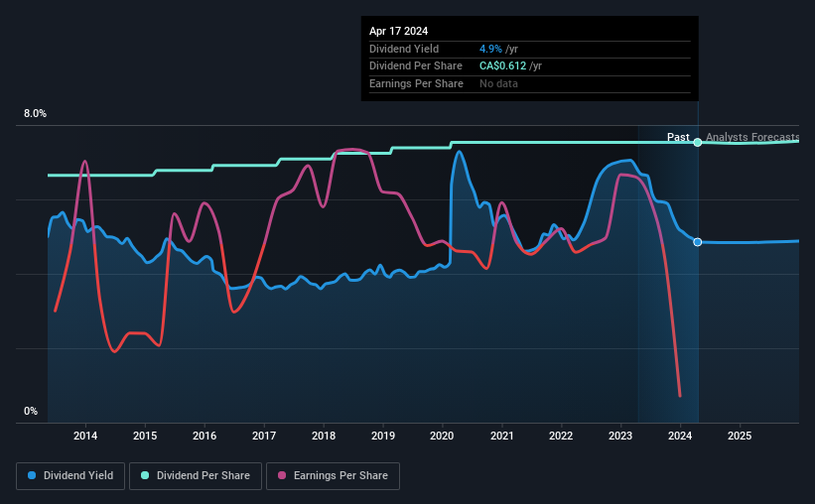
Task: Click the Dividend Yield tooltip row label
Action: click(404, 49)
